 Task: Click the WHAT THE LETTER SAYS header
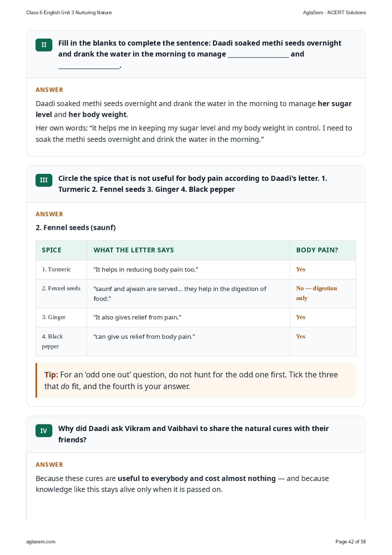[x=188, y=250]
